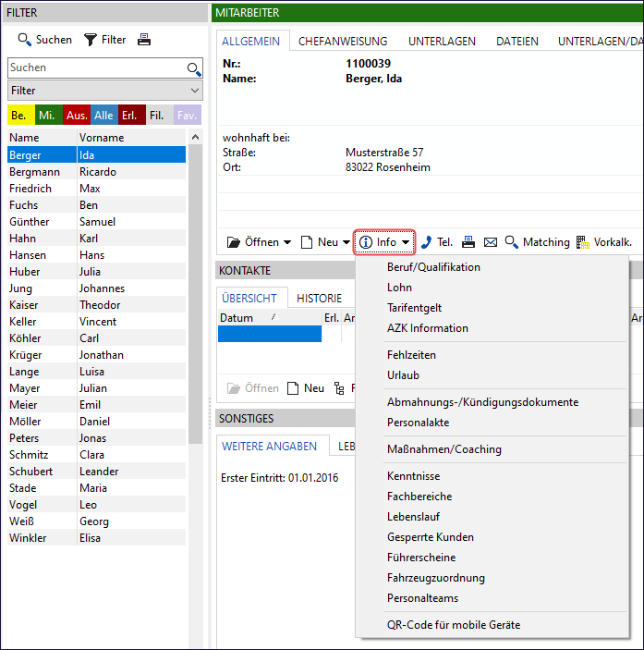Click the Suchen magnifier icon in filter toolbar
This screenshot has width=644, height=650.
coord(24,40)
